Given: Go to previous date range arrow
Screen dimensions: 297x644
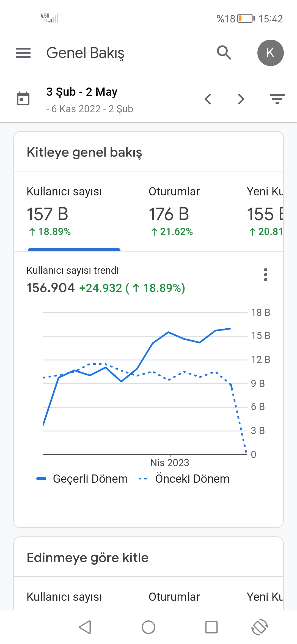Looking at the screenshot, I should (208, 99).
